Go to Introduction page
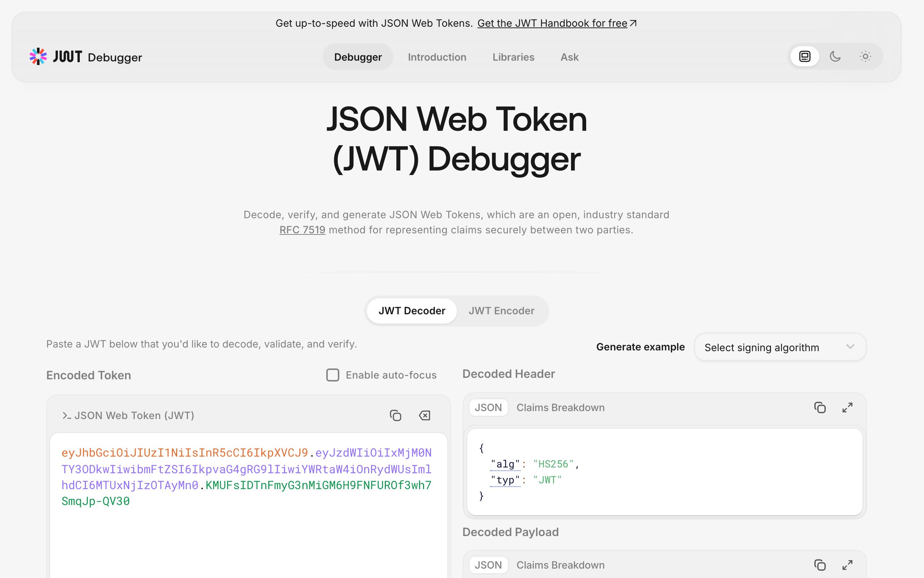Image resolution: width=924 pixels, height=578 pixels. (437, 57)
